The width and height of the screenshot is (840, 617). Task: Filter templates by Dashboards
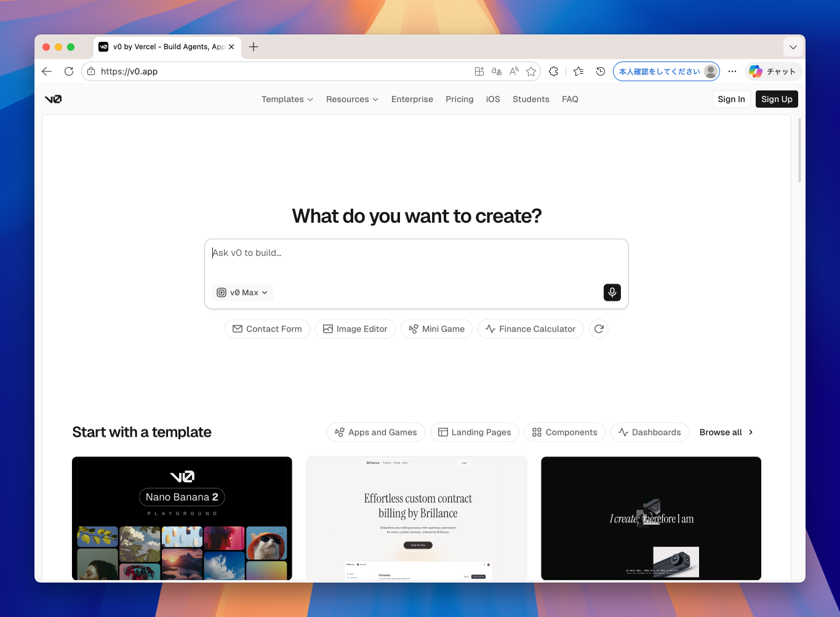[650, 432]
